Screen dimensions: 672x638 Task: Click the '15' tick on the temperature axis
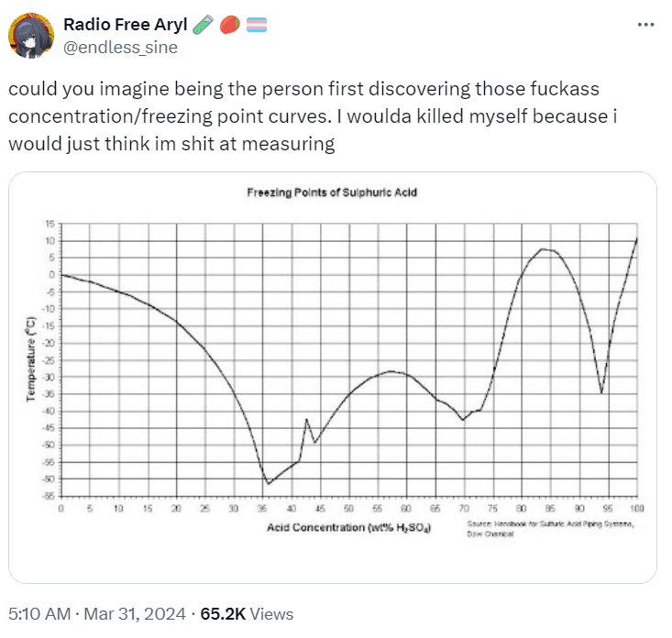click(x=50, y=224)
